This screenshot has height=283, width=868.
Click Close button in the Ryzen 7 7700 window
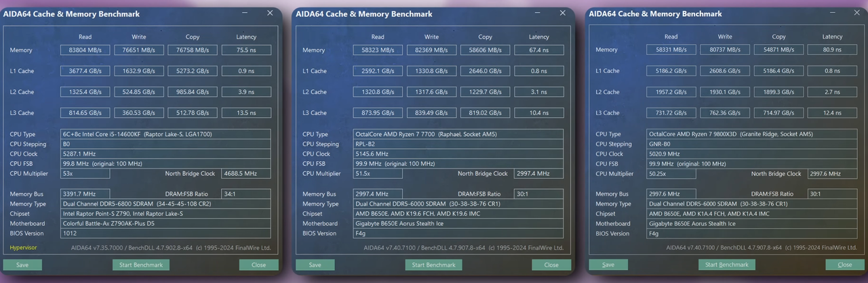pyautogui.click(x=552, y=265)
